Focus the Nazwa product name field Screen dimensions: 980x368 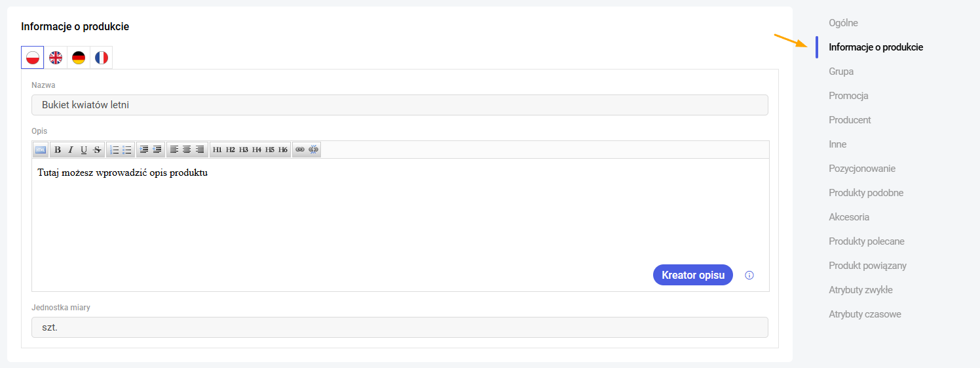click(x=400, y=105)
